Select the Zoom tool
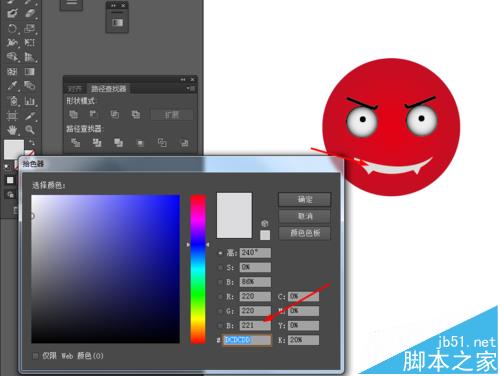The width and height of the screenshot is (500, 376). click(30, 130)
